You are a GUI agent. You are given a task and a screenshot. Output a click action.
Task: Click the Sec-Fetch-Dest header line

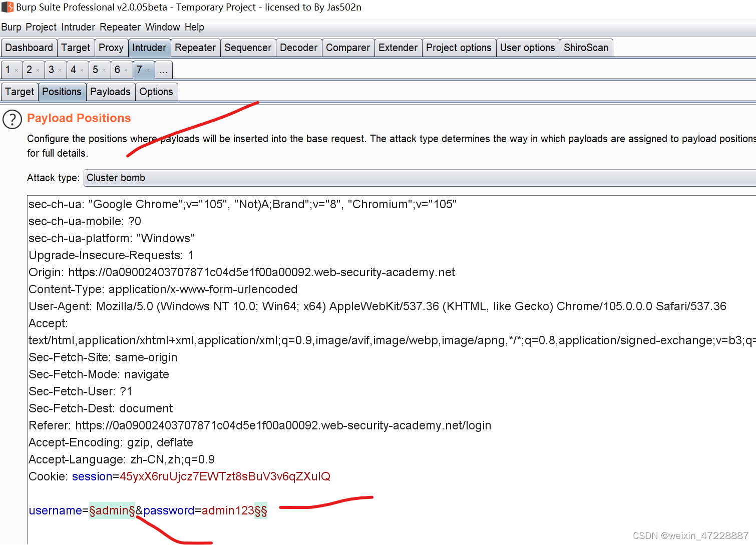click(x=101, y=408)
